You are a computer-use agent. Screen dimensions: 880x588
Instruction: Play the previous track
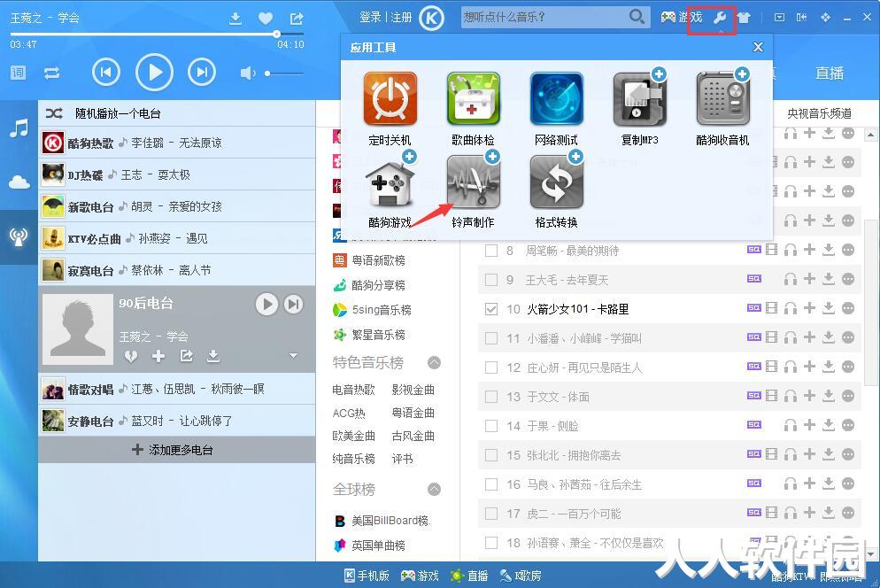[x=106, y=72]
